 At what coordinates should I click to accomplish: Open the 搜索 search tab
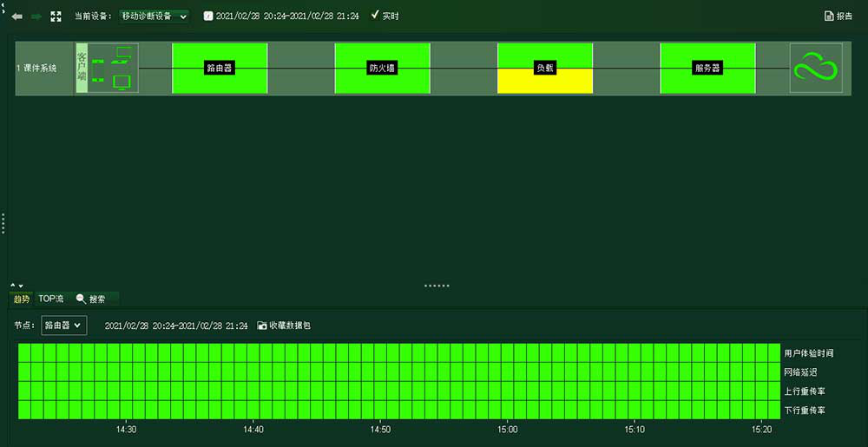click(x=91, y=299)
